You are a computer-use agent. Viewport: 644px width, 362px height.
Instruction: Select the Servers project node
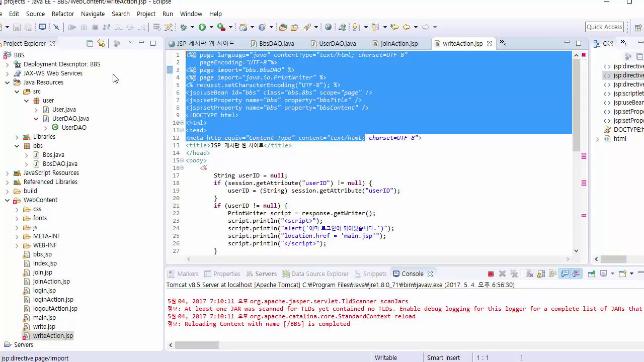(19, 345)
